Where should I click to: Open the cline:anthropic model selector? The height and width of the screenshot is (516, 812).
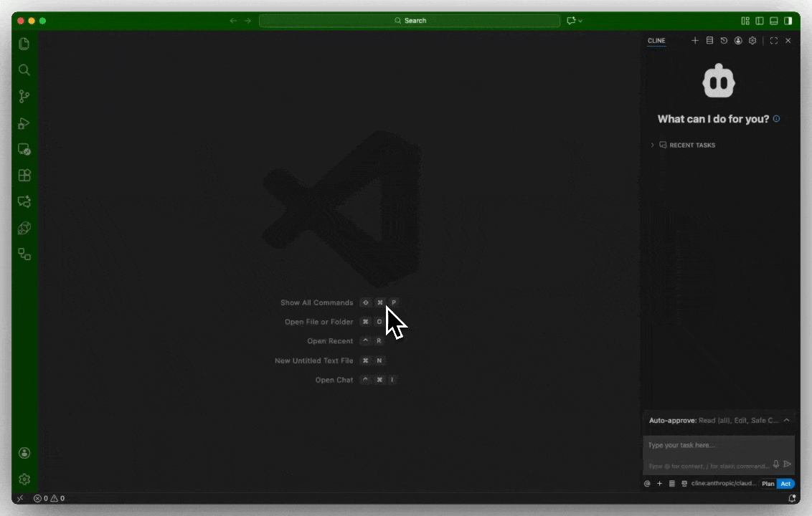tap(724, 484)
